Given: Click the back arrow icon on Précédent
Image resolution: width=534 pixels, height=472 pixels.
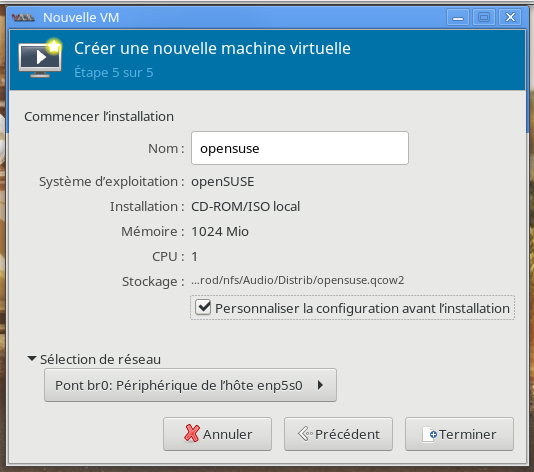Looking at the screenshot, I should click(x=305, y=434).
